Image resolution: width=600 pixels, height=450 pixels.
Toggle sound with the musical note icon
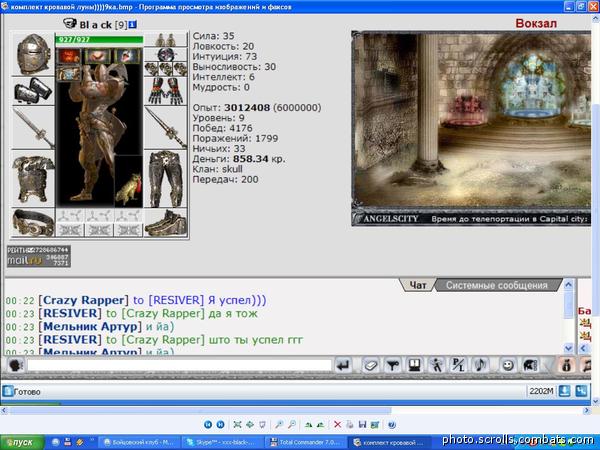pyautogui.click(x=481, y=365)
